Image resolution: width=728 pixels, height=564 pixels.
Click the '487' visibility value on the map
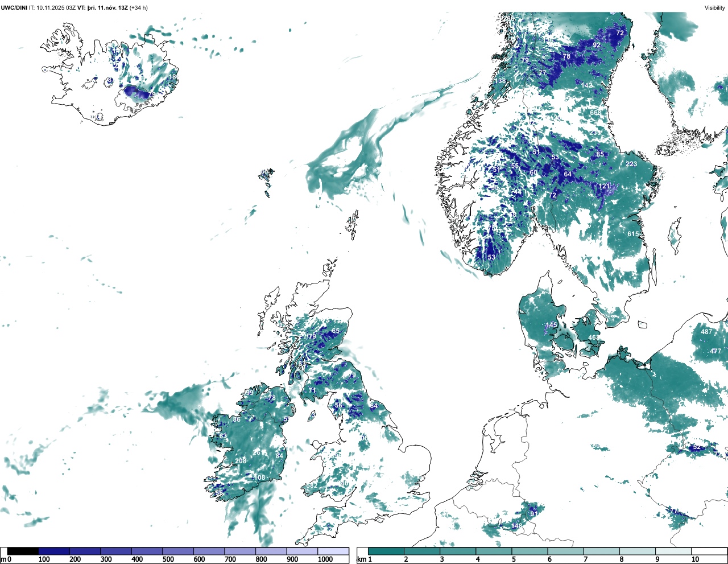[x=706, y=332]
